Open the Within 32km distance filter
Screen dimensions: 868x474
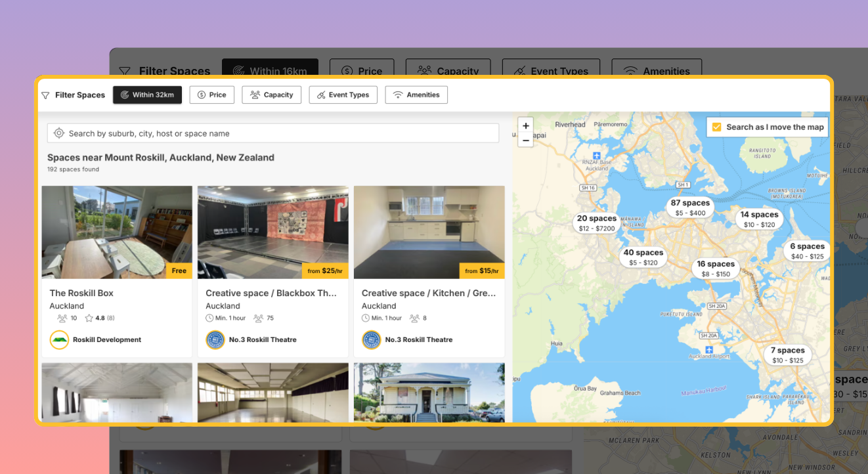click(x=147, y=95)
